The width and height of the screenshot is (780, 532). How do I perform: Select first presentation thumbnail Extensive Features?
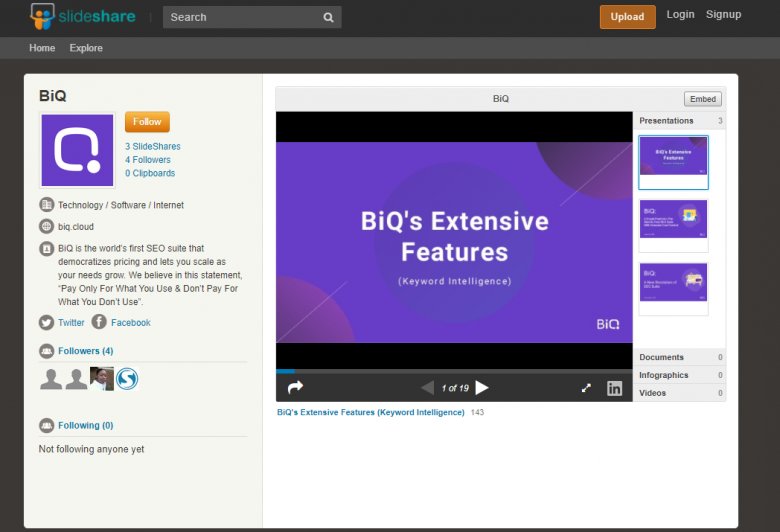coord(674,162)
